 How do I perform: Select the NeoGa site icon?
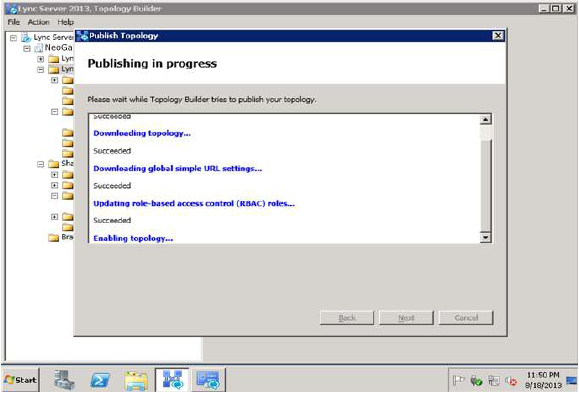click(39, 48)
